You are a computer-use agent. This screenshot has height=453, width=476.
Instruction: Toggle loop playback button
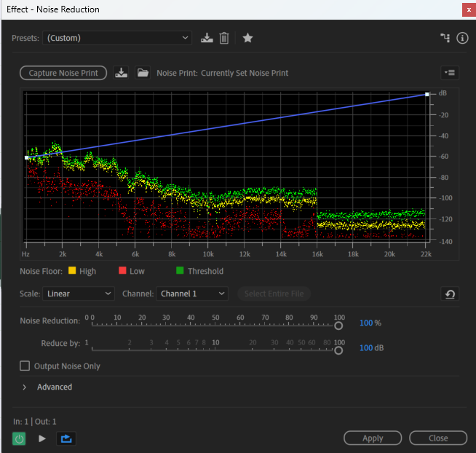click(x=66, y=438)
